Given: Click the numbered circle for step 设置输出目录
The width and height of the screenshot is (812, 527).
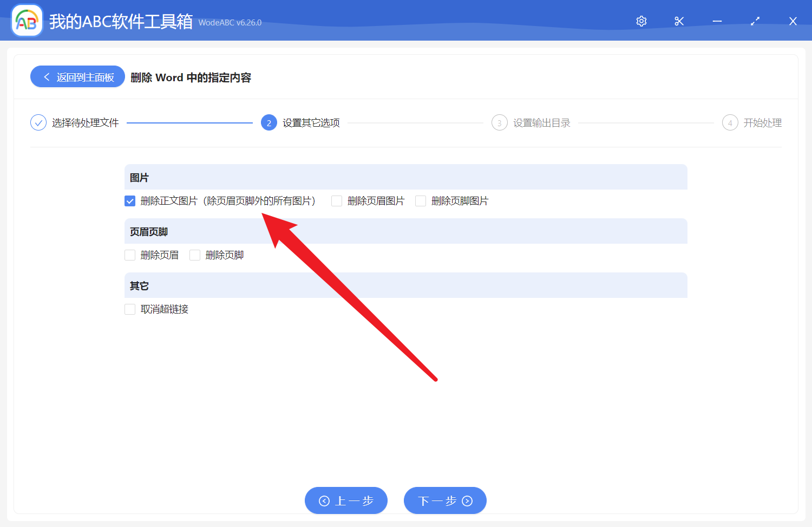Looking at the screenshot, I should (x=499, y=122).
